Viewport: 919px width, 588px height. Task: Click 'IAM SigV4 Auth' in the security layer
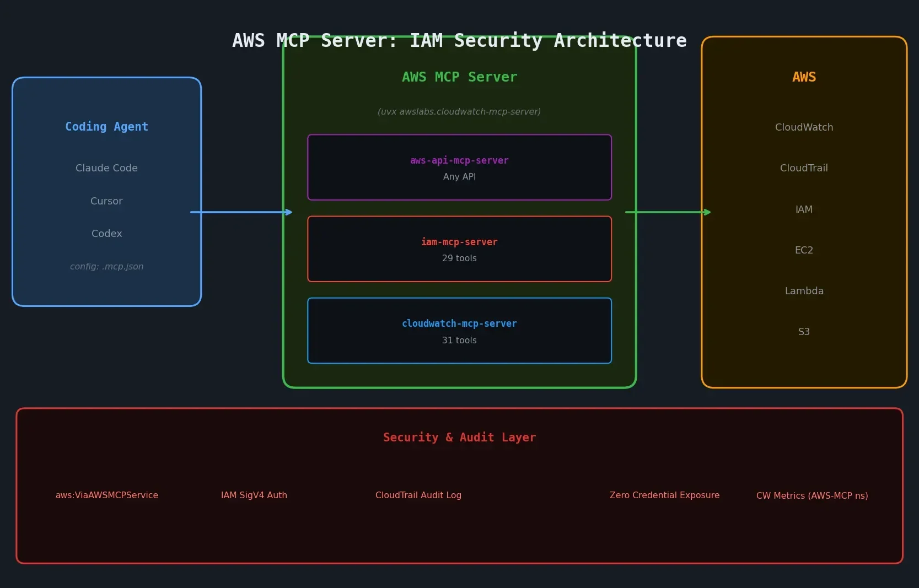coord(254,495)
